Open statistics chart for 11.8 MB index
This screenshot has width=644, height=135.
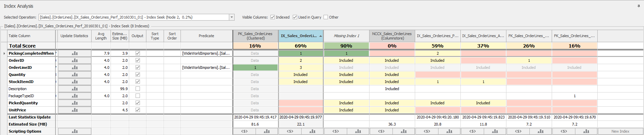tap(495, 131)
